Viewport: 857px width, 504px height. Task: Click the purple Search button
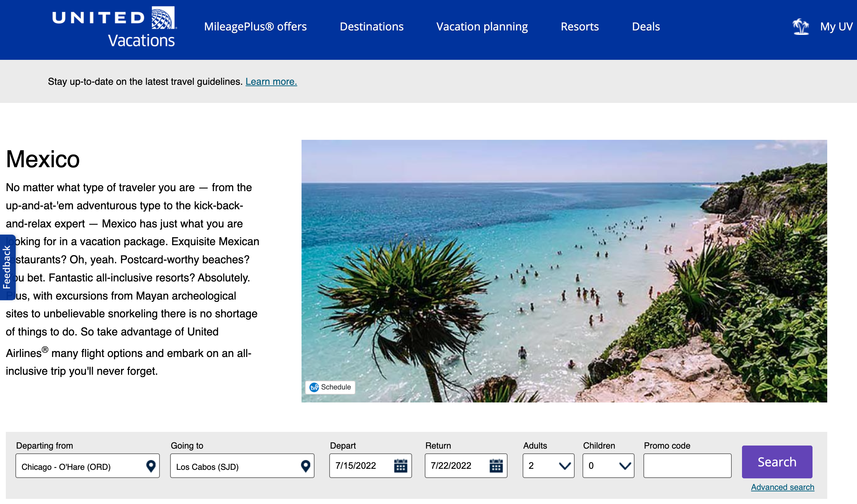[x=777, y=462]
